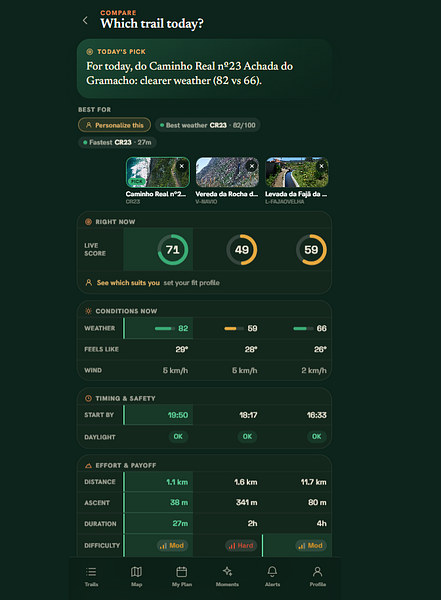This screenshot has height=600, width=441.
Task: Open the Trails tab icon
Action: (x=91, y=572)
